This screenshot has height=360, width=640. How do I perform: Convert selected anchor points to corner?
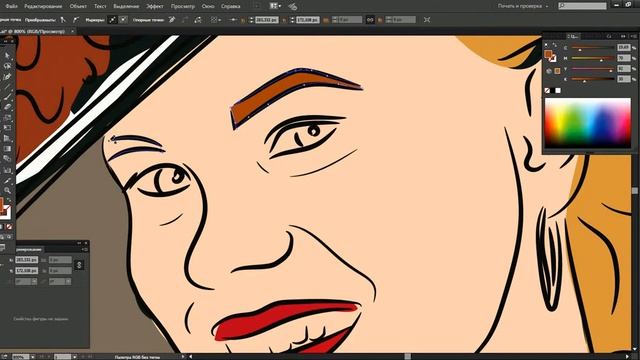[63, 20]
